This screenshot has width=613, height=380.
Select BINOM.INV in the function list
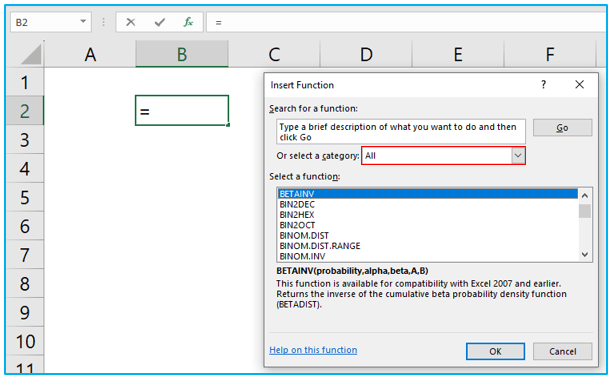(428, 256)
